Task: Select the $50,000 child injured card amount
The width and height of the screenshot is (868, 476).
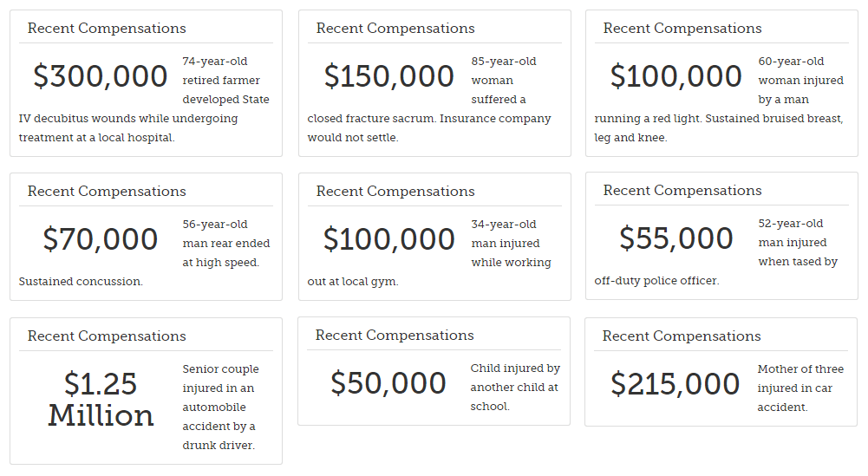Action: pyautogui.click(x=388, y=383)
